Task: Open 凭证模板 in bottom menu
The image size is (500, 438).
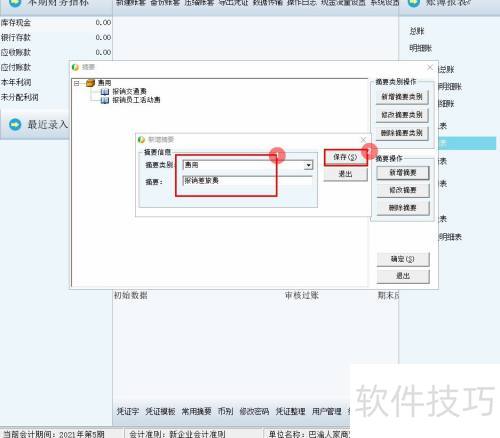Action: click(x=160, y=411)
